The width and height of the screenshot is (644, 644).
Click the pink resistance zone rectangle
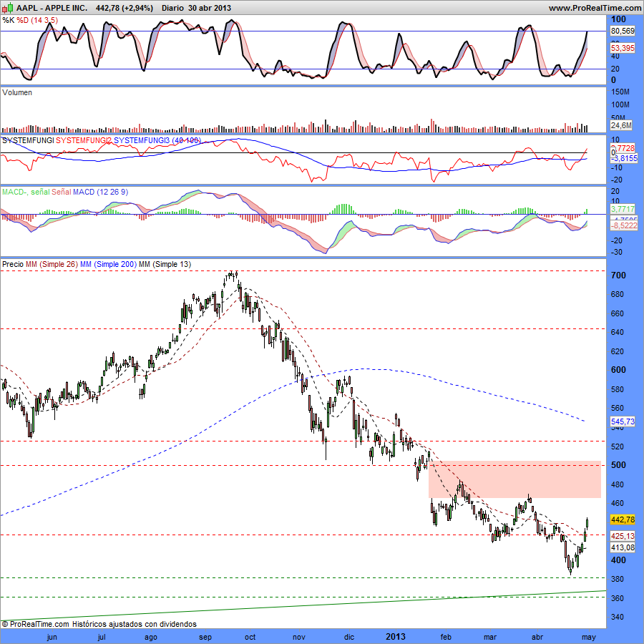point(514,479)
